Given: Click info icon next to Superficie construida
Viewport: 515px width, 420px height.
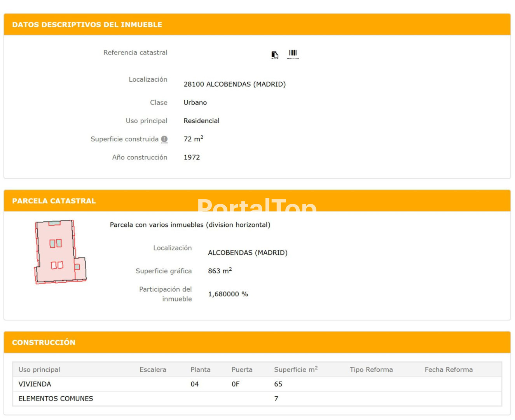Looking at the screenshot, I should click(x=164, y=139).
